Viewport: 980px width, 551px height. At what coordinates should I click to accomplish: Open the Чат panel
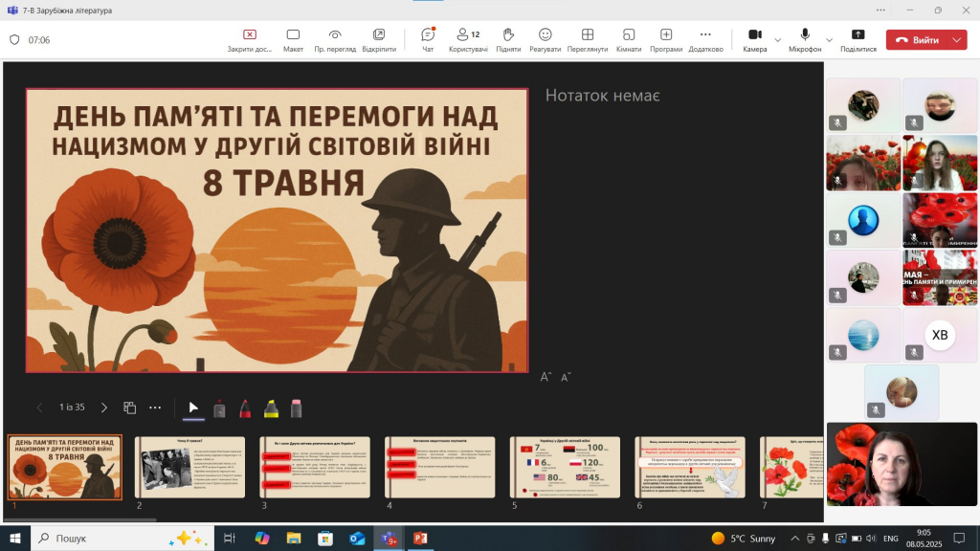tap(428, 36)
